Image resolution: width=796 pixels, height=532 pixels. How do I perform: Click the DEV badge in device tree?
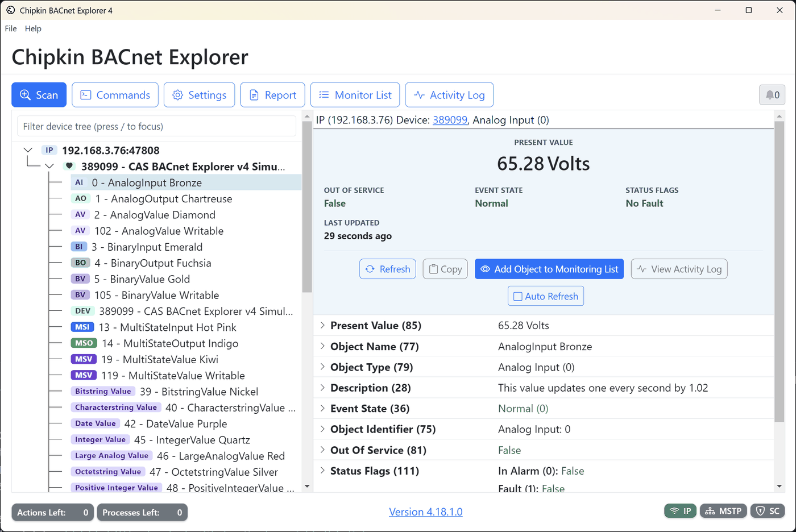coord(83,311)
